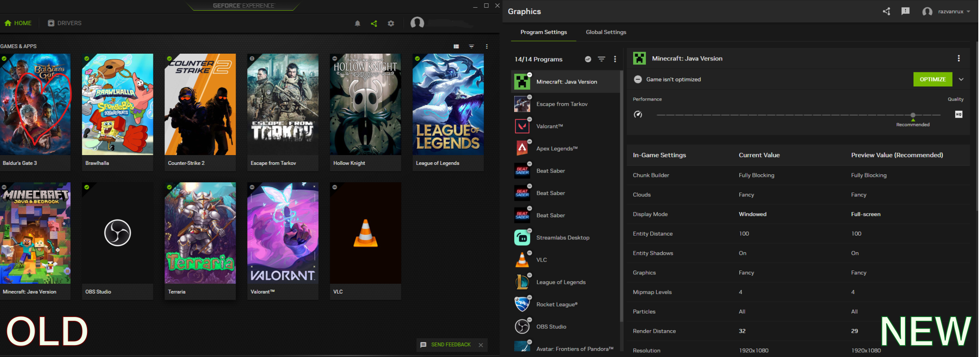Click the user avatar in GeForce Experience
This screenshot has height=357, width=980.
pos(417,23)
